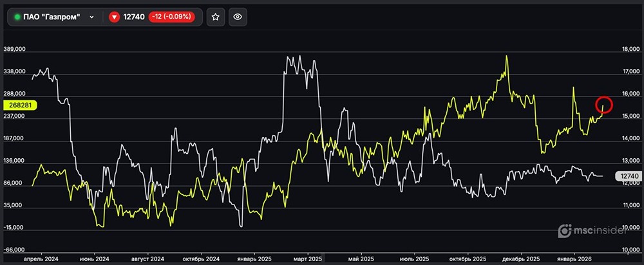
Task: Click the 136,000 left axis value
Action: coord(14,161)
